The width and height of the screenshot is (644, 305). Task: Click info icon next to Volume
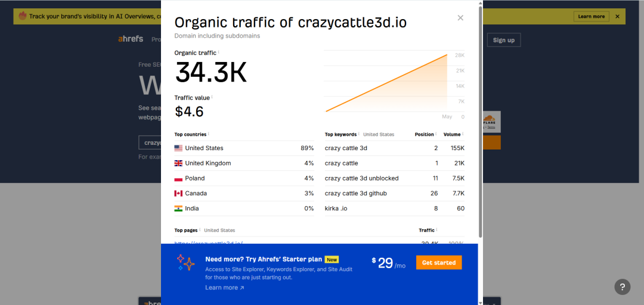[463, 134]
